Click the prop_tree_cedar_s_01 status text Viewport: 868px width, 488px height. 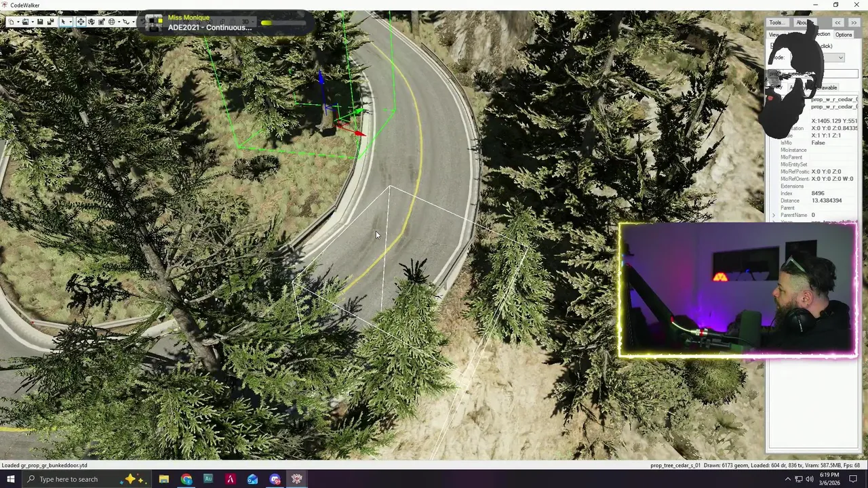click(675, 466)
